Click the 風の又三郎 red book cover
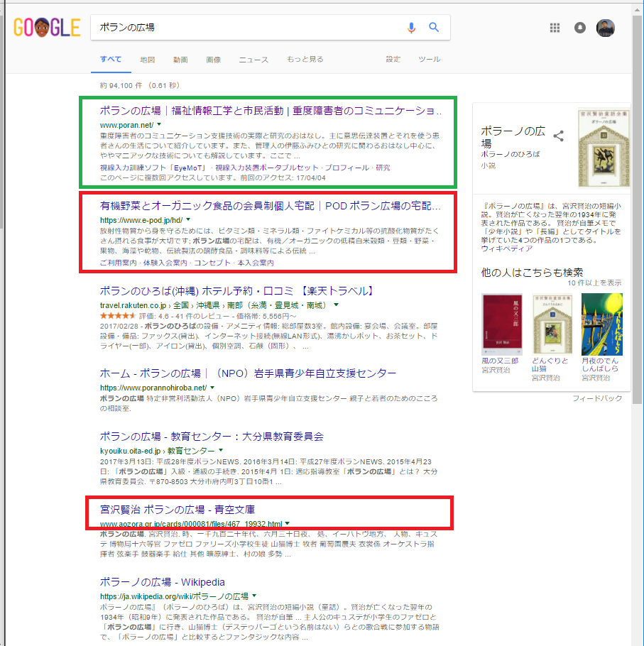Image resolution: width=644 pixels, height=646 pixels. 501,324
